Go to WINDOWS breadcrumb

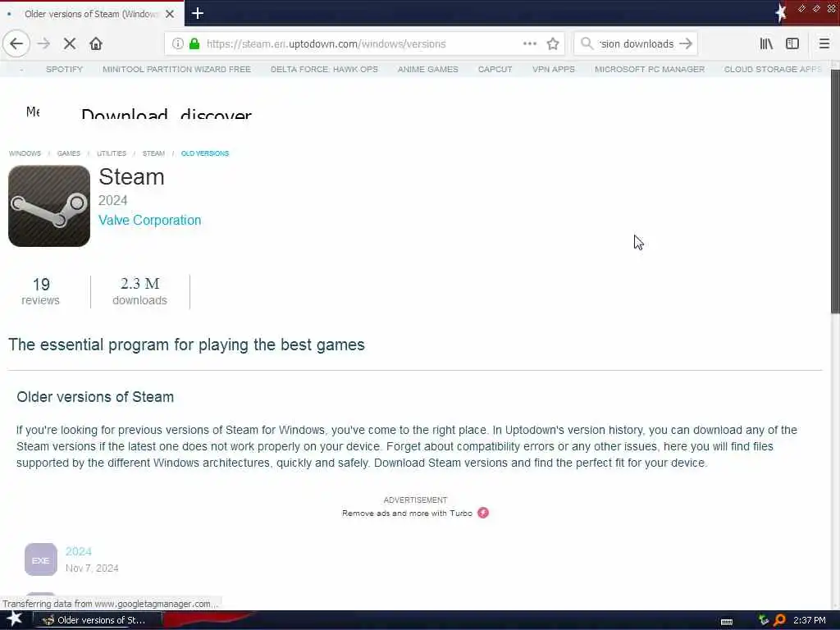25,153
